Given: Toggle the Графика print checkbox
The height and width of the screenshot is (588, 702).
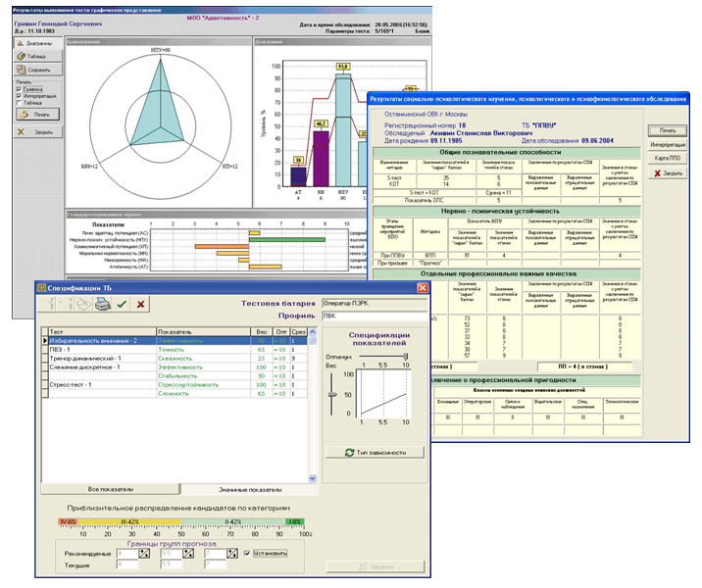Looking at the screenshot, I should click(x=22, y=88).
